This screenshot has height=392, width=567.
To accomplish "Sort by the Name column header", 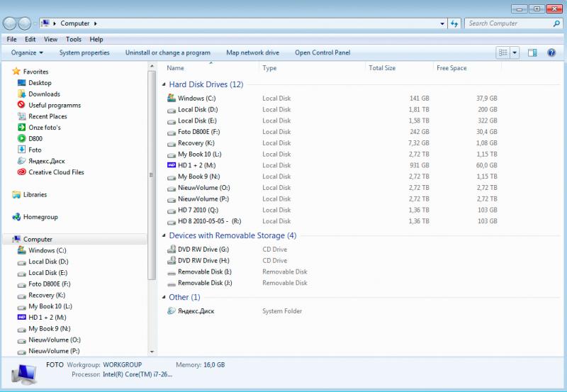I will (175, 68).
